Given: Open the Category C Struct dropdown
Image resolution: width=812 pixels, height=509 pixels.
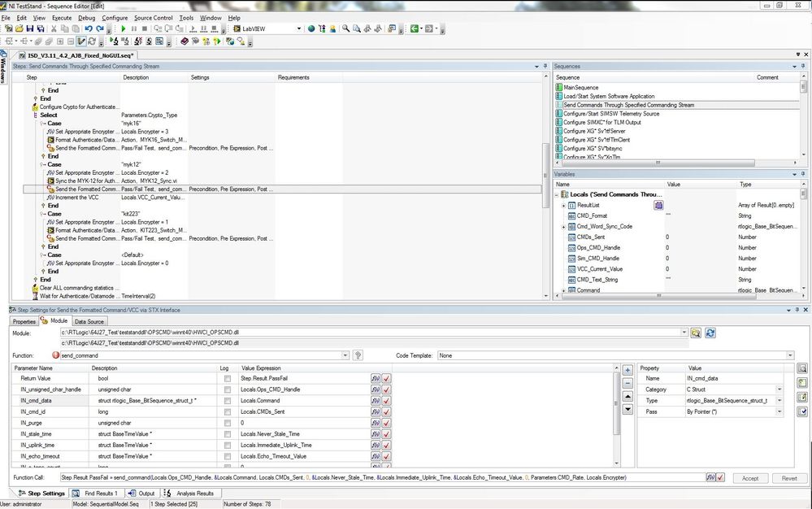Looking at the screenshot, I should point(779,389).
